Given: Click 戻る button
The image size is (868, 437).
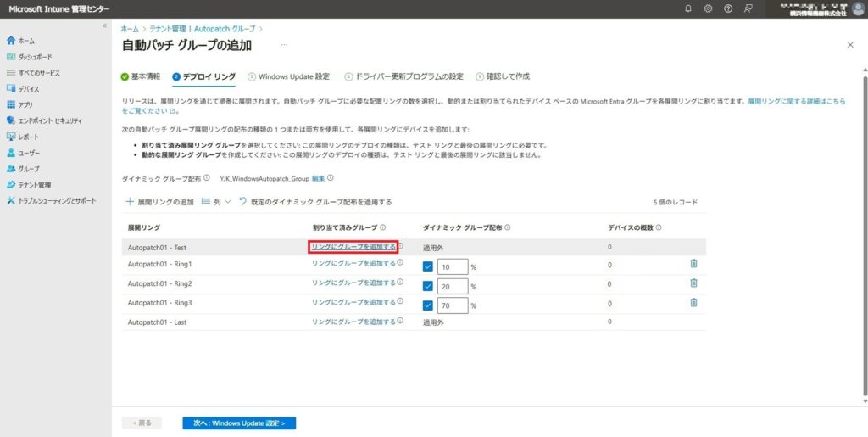Looking at the screenshot, I should pyautogui.click(x=142, y=423).
